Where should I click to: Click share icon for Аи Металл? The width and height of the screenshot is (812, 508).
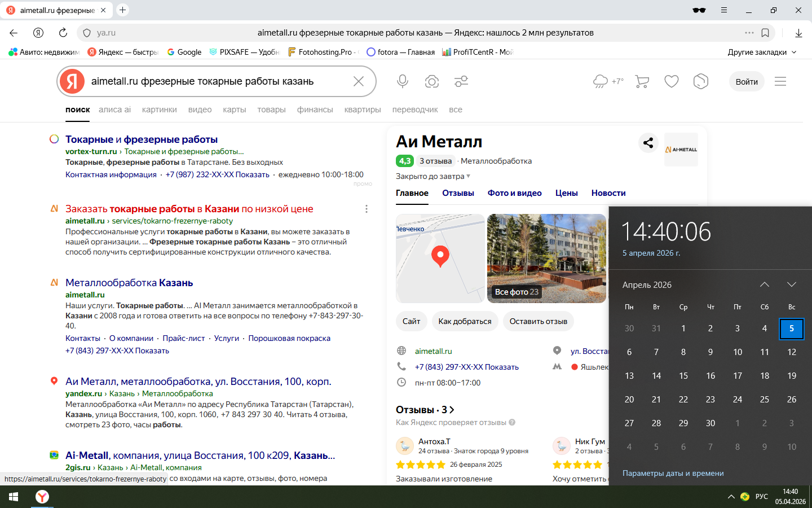pyautogui.click(x=648, y=143)
